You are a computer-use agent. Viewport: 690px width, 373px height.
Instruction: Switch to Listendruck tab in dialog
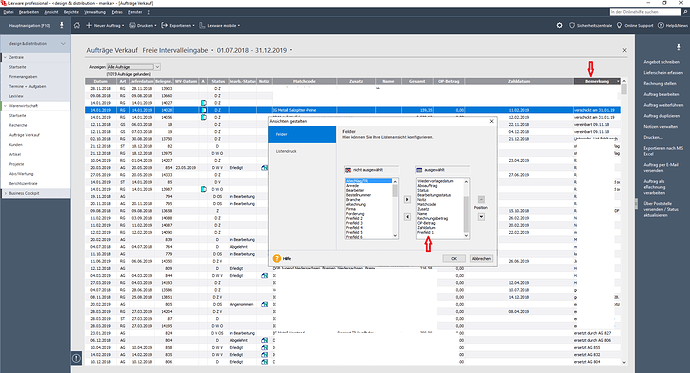pos(302,151)
